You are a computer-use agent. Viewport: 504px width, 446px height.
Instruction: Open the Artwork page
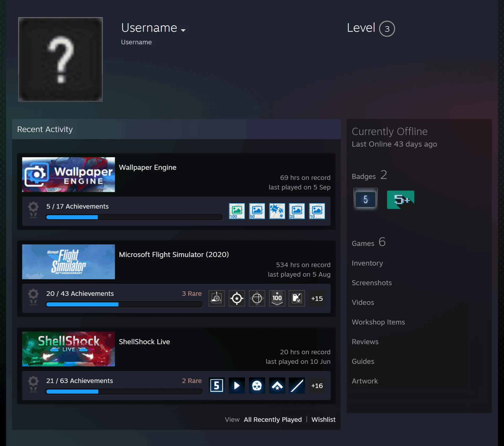[365, 381]
